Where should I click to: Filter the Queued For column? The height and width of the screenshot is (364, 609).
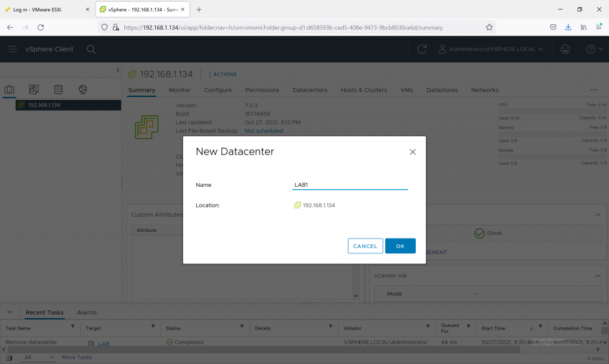tap(469, 327)
